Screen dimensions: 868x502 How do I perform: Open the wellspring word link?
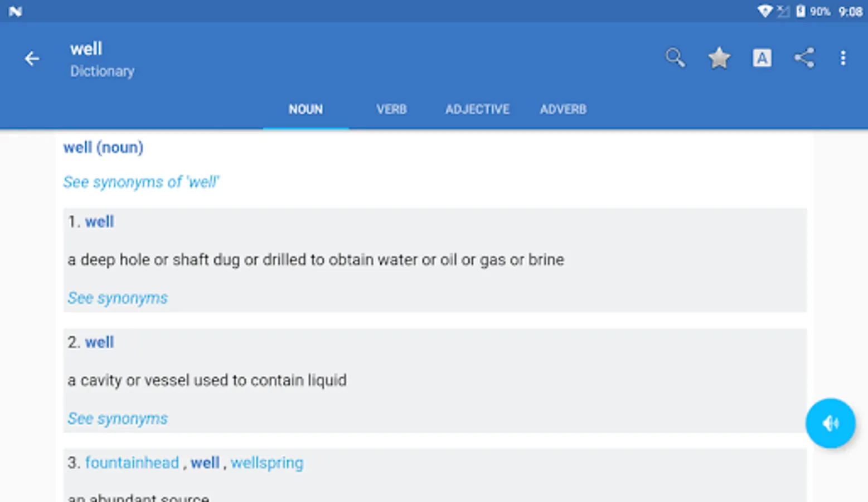tap(267, 463)
